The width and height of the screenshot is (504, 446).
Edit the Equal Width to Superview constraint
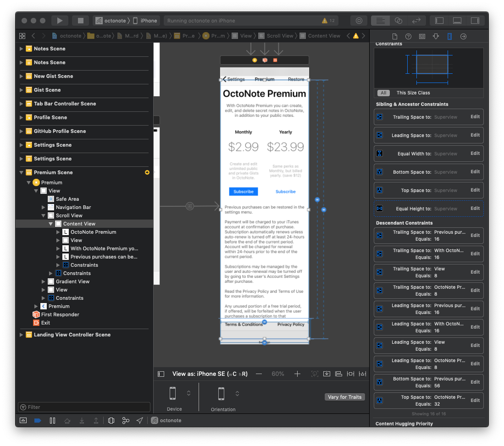[x=475, y=153]
